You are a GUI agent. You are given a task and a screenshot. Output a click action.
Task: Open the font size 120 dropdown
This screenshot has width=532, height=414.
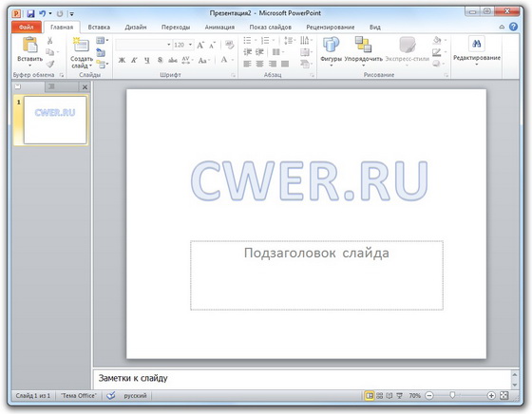(190, 45)
